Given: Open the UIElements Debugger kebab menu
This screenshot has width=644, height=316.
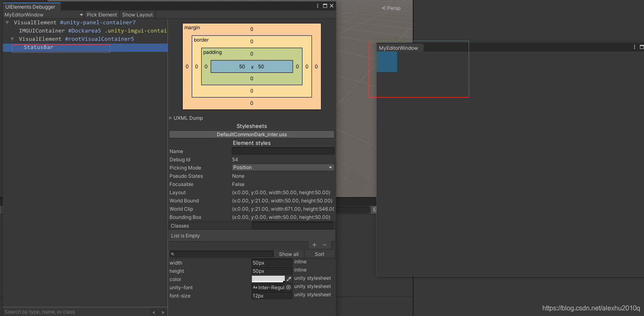Looking at the screenshot, I should (318, 6).
